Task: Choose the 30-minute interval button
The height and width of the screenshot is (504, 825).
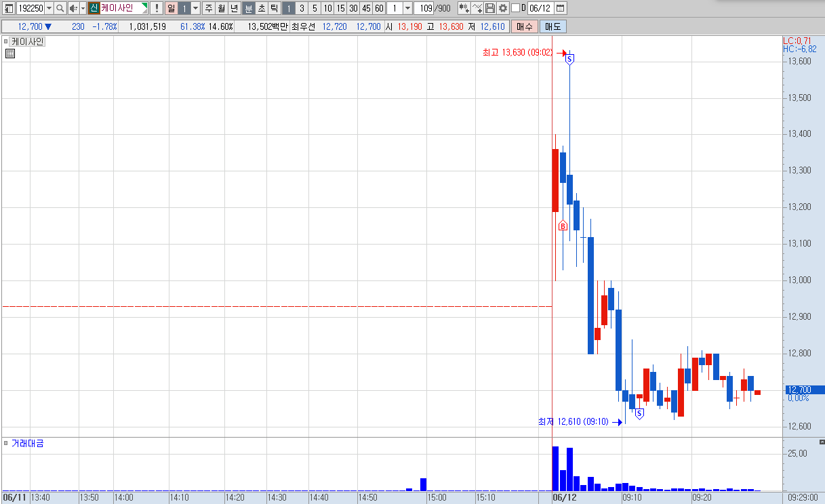Action: click(x=353, y=8)
